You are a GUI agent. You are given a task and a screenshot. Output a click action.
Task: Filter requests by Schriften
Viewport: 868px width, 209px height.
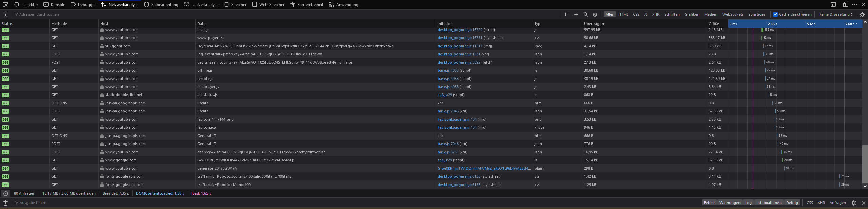[x=672, y=14]
